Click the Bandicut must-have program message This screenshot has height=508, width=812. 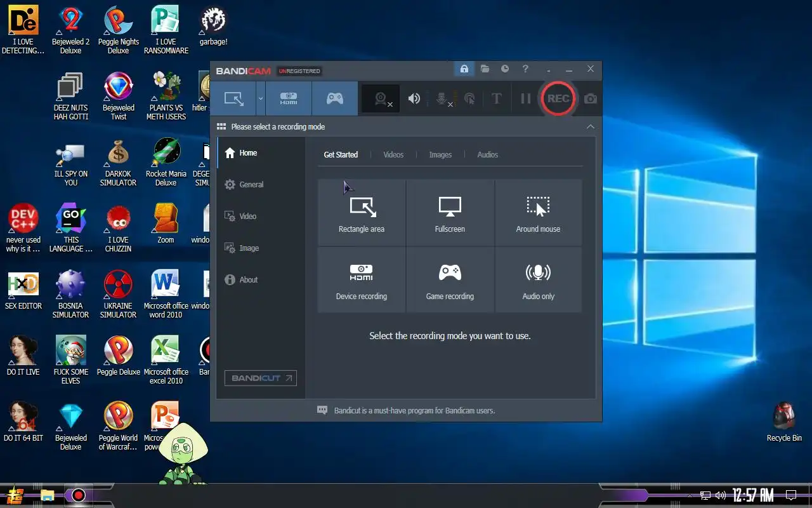point(414,410)
